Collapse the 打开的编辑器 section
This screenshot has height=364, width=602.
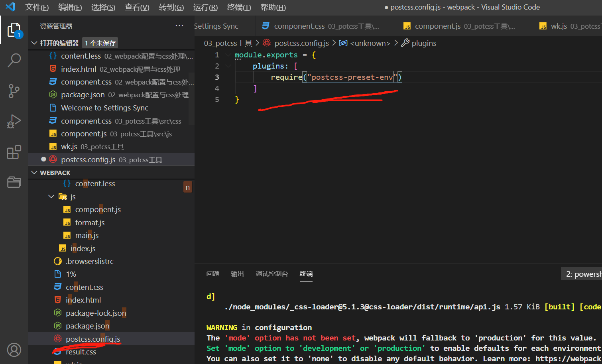point(34,43)
